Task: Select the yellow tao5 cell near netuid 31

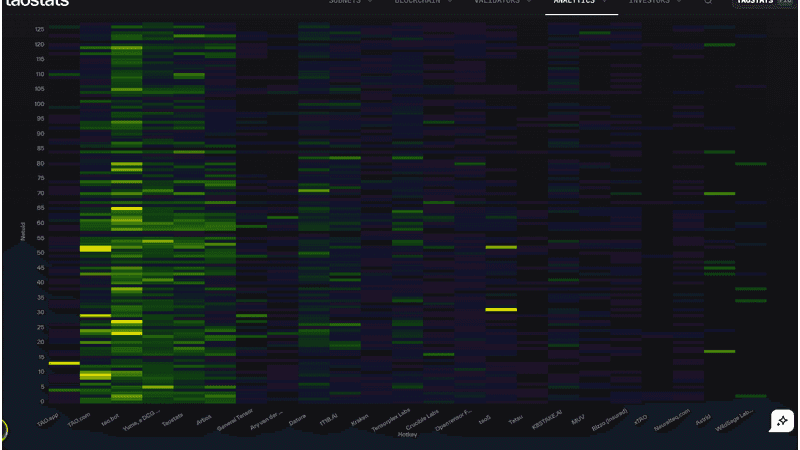Action: pos(501,310)
